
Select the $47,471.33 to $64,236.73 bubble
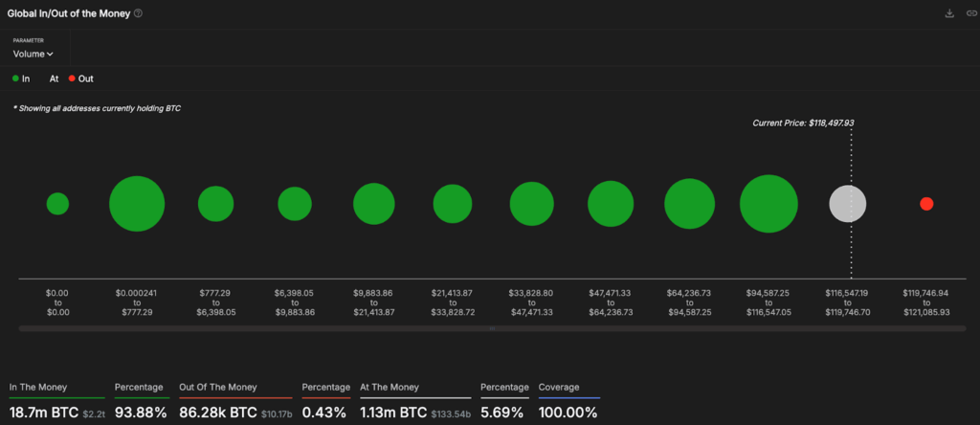coord(611,204)
